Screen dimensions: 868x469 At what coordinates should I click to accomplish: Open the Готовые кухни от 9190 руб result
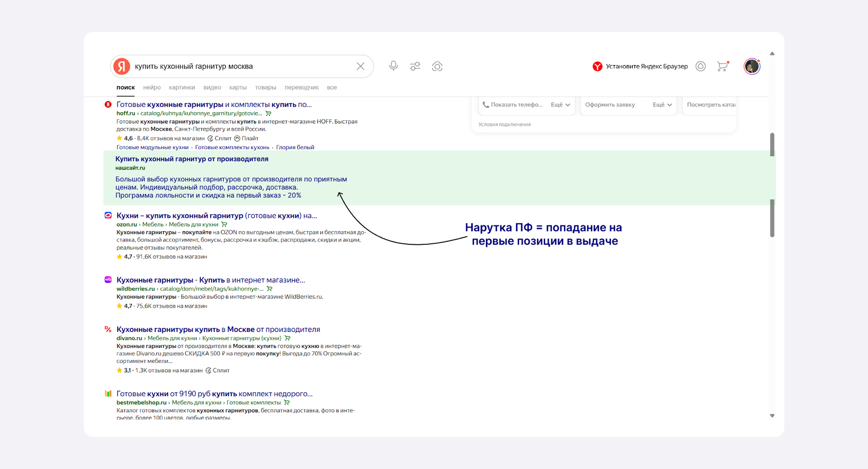tap(214, 394)
